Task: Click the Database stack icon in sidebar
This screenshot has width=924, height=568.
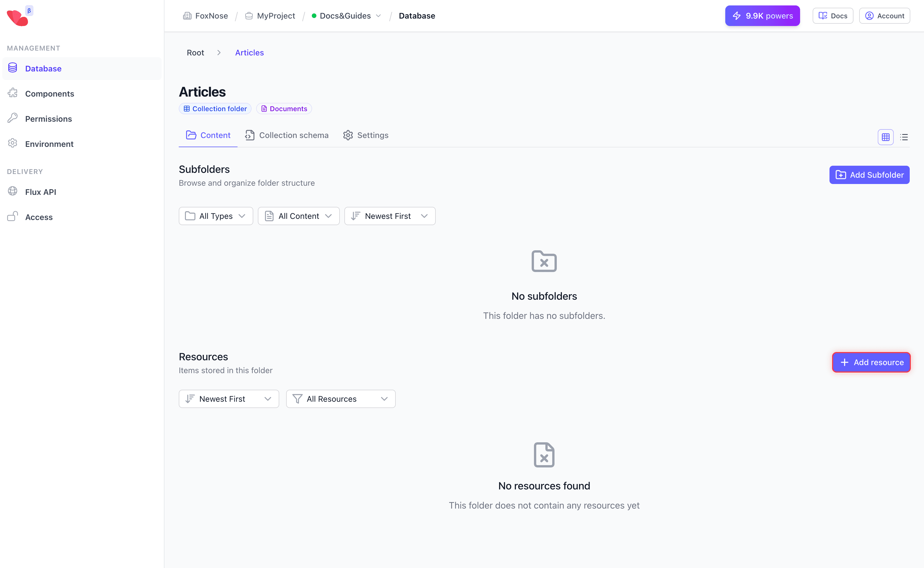Action: pos(13,68)
